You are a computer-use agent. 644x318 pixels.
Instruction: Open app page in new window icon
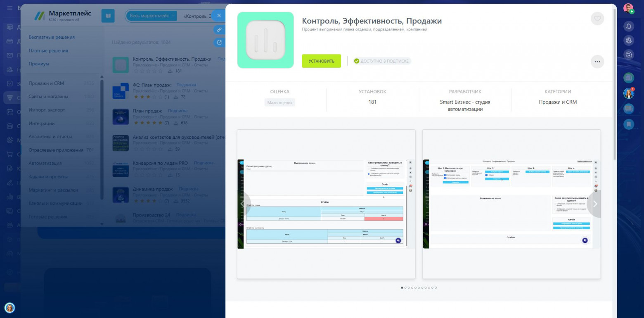[219, 42]
